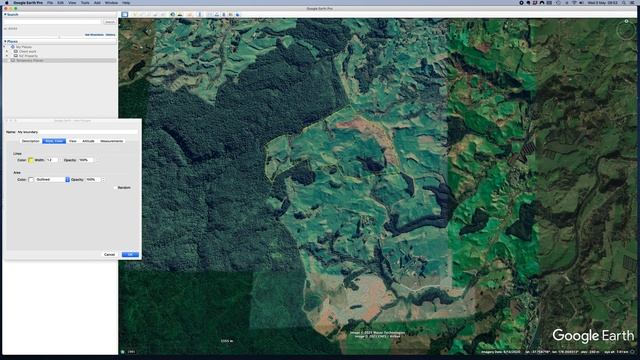Open the View menu
This screenshot has width=640, height=360.
click(72, 2)
